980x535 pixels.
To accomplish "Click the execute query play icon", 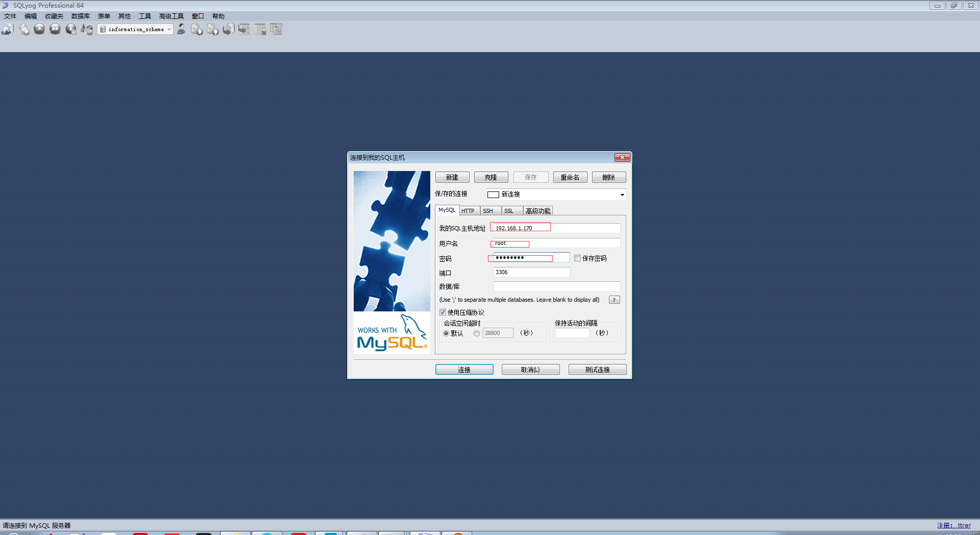I will pos(39,29).
